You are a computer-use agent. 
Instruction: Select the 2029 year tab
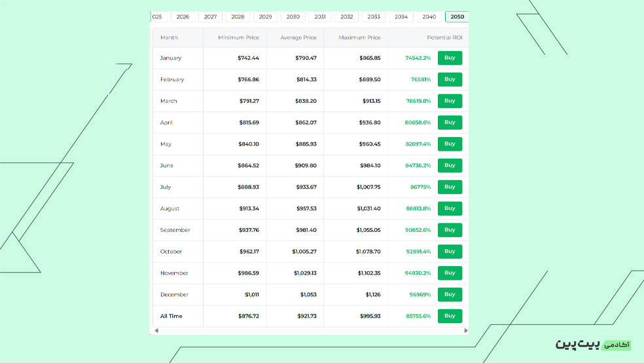point(265,17)
